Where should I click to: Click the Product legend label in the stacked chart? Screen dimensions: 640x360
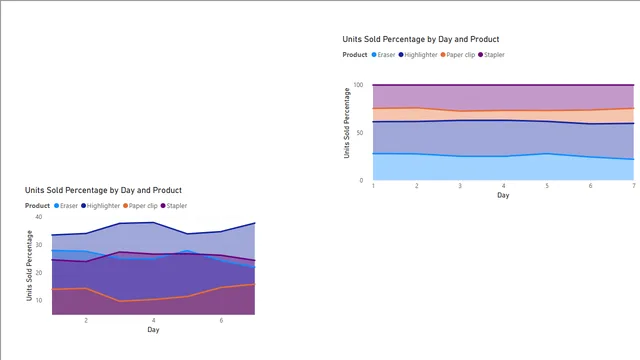click(355, 55)
